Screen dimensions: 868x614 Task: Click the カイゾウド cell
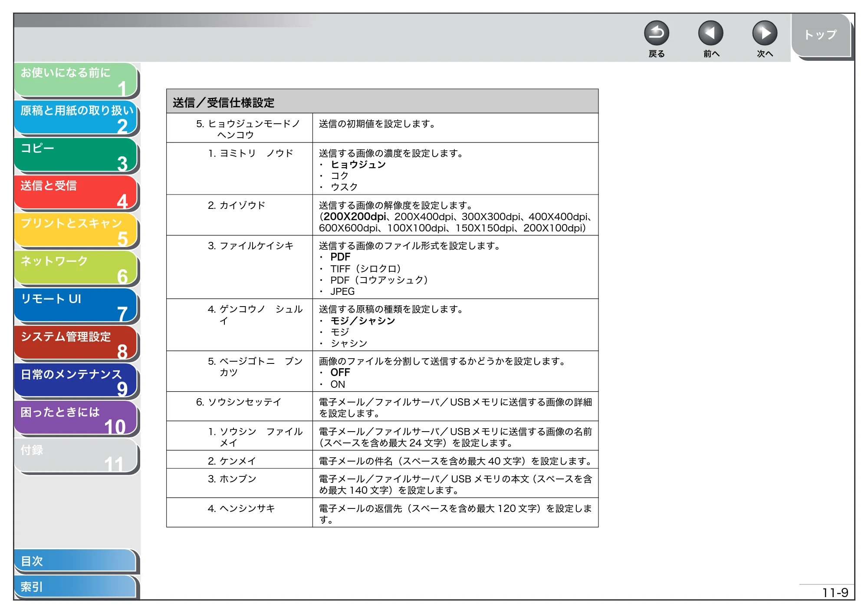(240, 215)
